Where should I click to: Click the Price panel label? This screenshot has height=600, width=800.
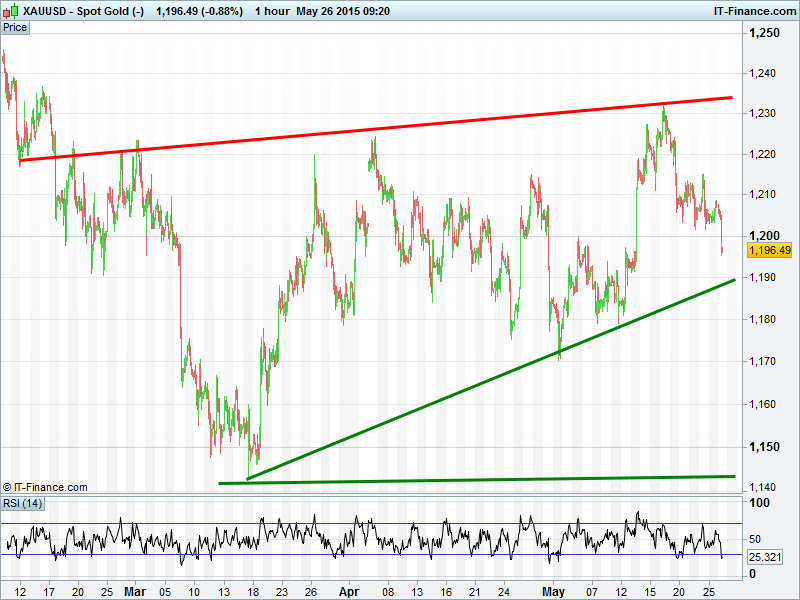(x=15, y=27)
